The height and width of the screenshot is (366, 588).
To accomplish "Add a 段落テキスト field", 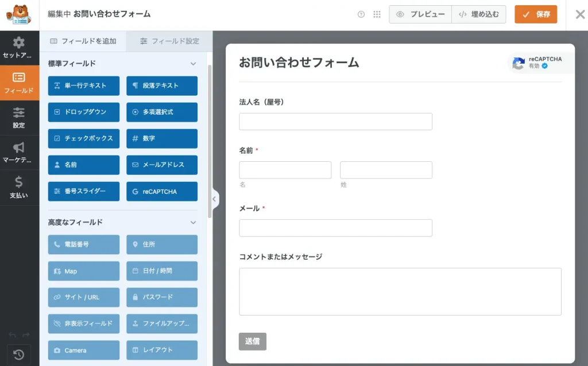I will 162,86.
